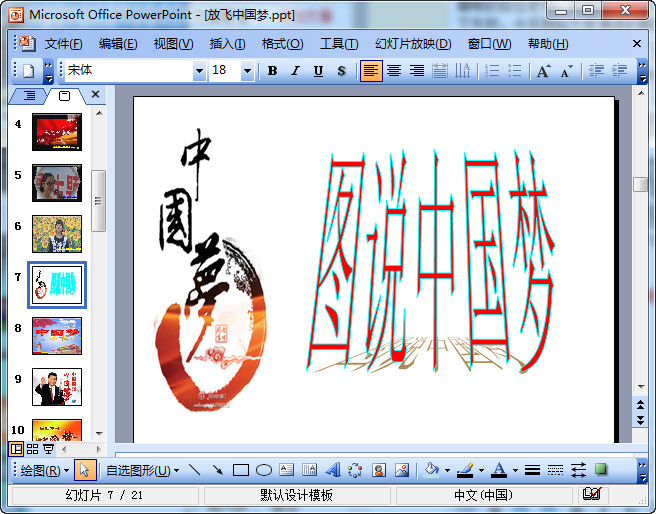Open font color dropdown arrow
The height and width of the screenshot is (514, 656).
point(515,471)
